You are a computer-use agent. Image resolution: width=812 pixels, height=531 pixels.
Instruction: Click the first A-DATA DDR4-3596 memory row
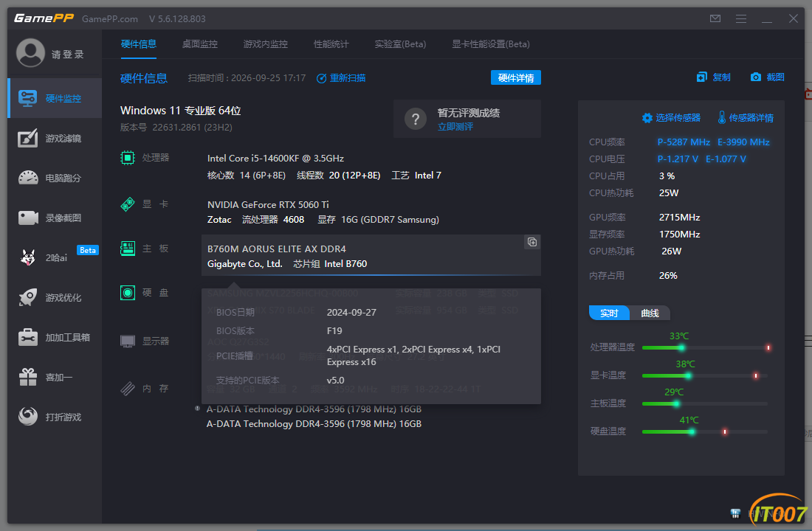pos(314,409)
